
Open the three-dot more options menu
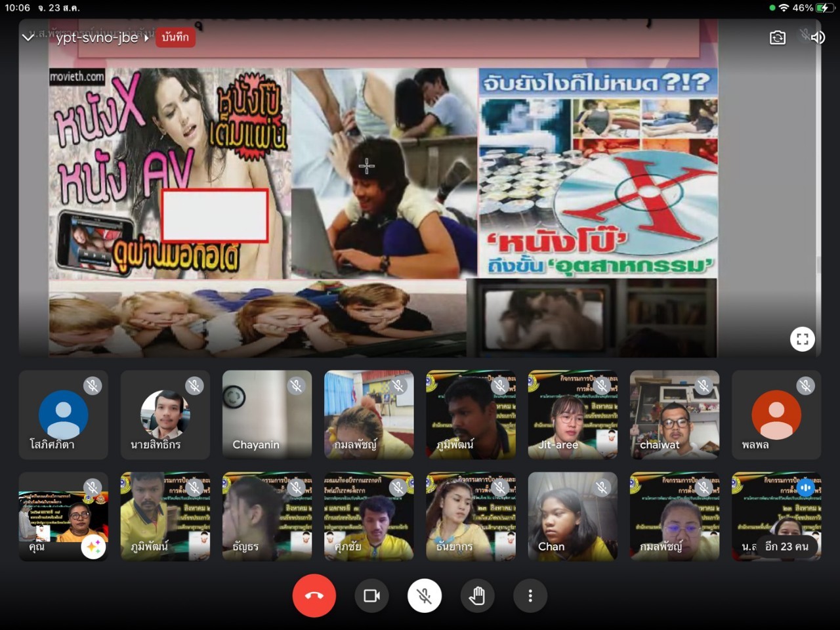point(530,596)
